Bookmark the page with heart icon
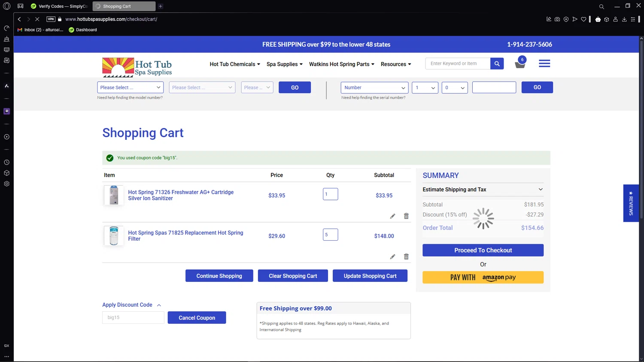The height and width of the screenshot is (362, 644). (x=583, y=19)
